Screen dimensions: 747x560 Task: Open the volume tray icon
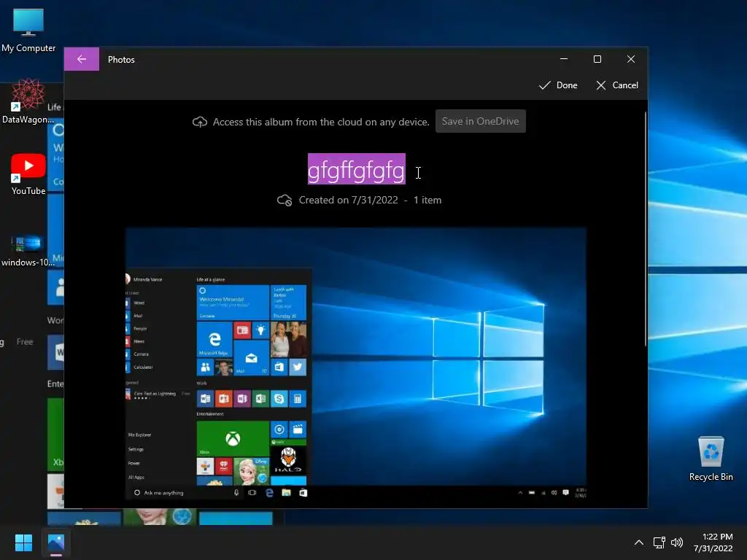676,542
